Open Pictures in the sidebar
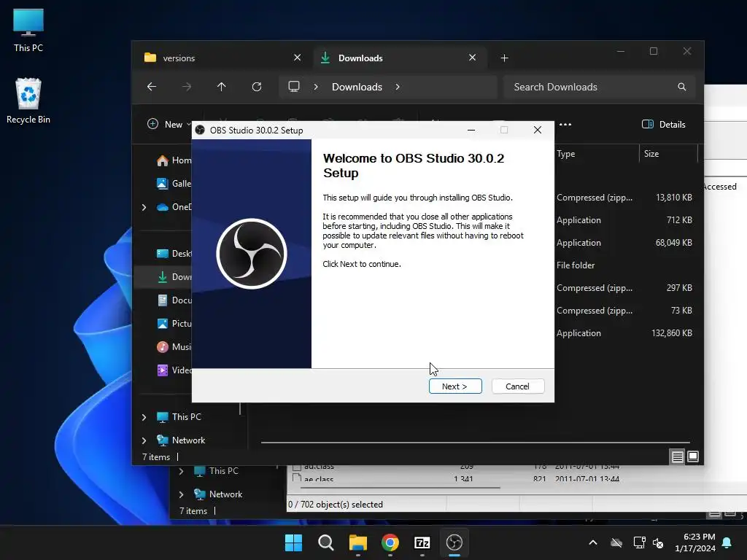Viewport: 747px width, 560px height. pyautogui.click(x=174, y=324)
